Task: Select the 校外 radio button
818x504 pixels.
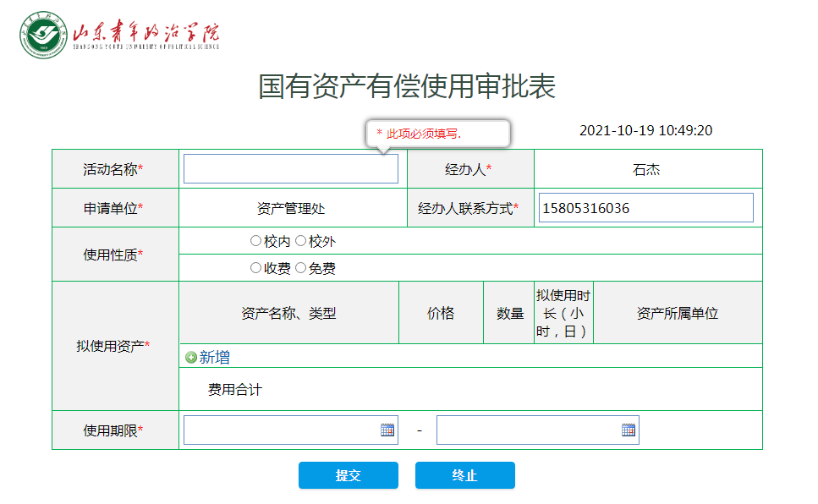Action: point(301,241)
